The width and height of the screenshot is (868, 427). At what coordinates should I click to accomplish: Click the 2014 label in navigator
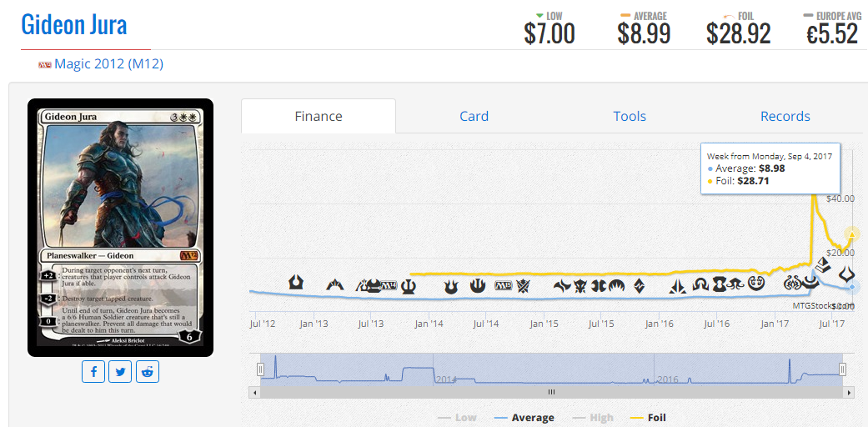[x=445, y=379]
